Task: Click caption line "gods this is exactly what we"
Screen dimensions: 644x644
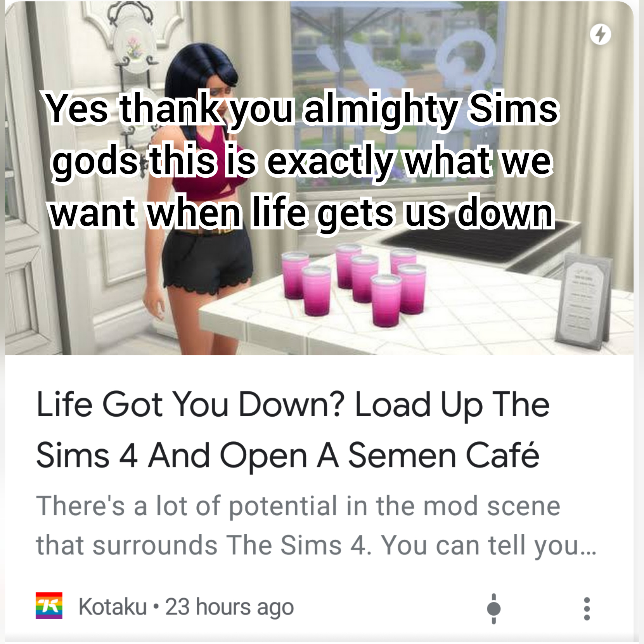Action: [x=301, y=161]
